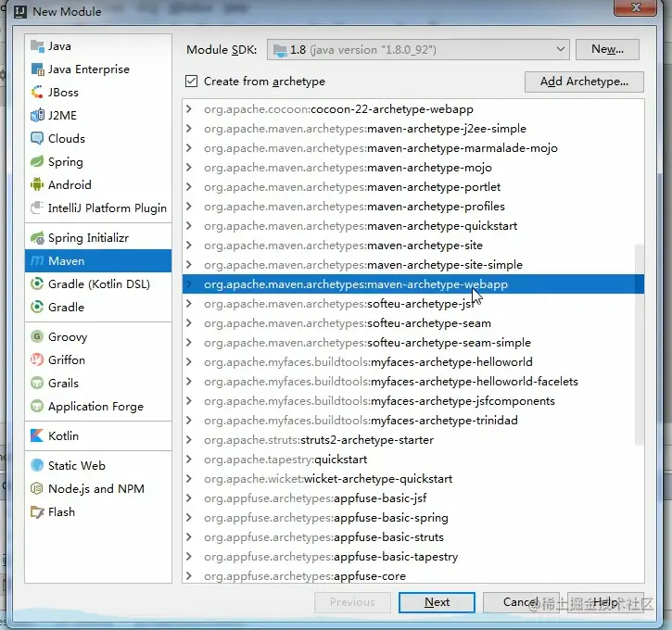Select the J2ME icon
672x630 pixels.
pyautogui.click(x=37, y=115)
